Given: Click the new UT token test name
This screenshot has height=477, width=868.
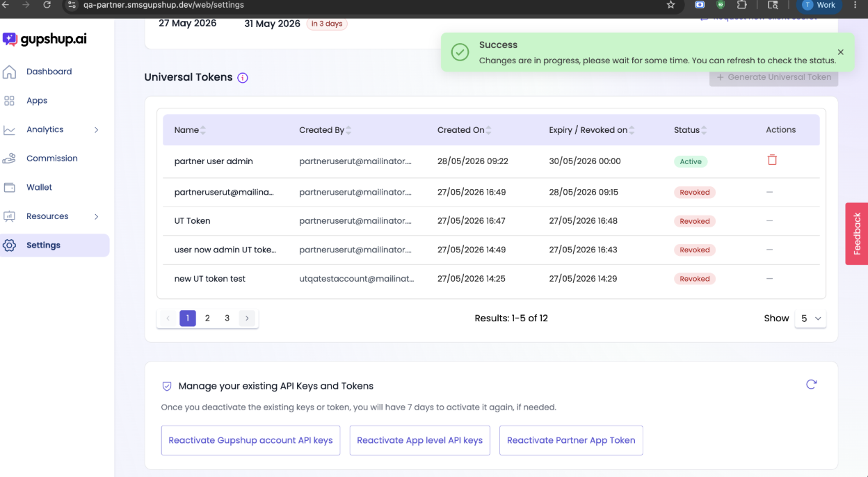Looking at the screenshot, I should 209,279.
